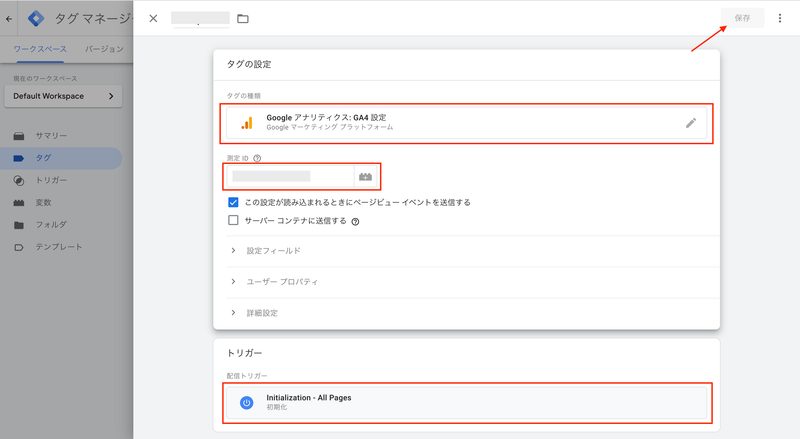Close the tag editor panel
This screenshot has height=439, width=800.
[153, 19]
